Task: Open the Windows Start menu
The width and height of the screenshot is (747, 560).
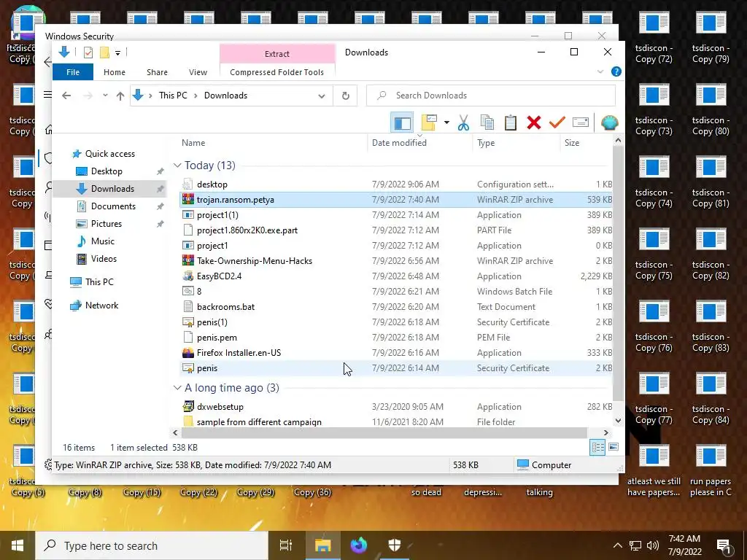Action: point(18,545)
